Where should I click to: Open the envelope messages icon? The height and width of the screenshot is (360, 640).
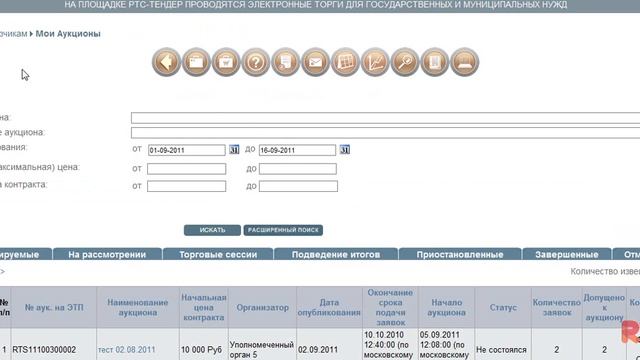[x=315, y=62]
